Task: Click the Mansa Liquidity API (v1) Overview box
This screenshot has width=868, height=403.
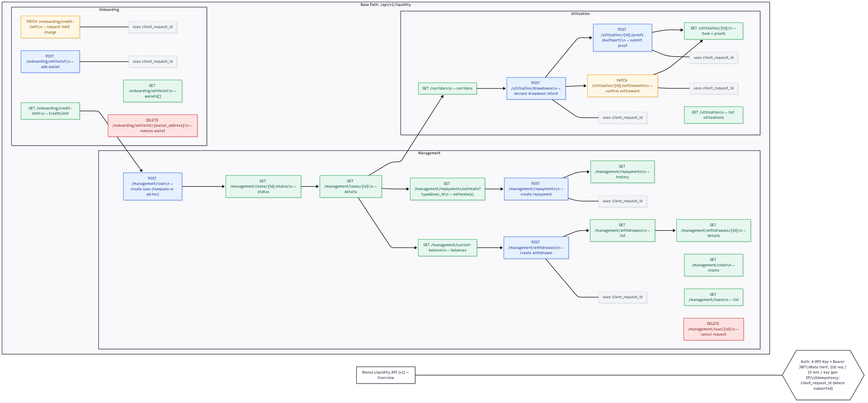Action: click(385, 375)
